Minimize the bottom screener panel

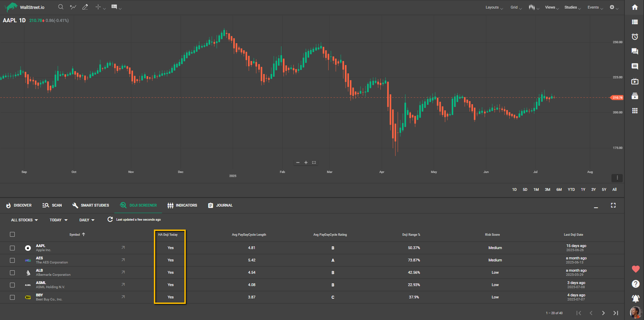pos(596,207)
